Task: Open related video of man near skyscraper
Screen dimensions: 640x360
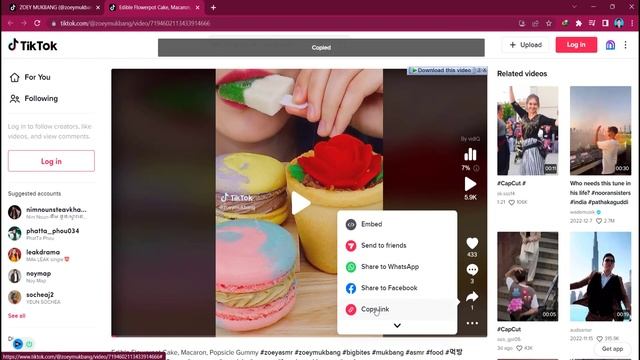Action: (x=600, y=276)
